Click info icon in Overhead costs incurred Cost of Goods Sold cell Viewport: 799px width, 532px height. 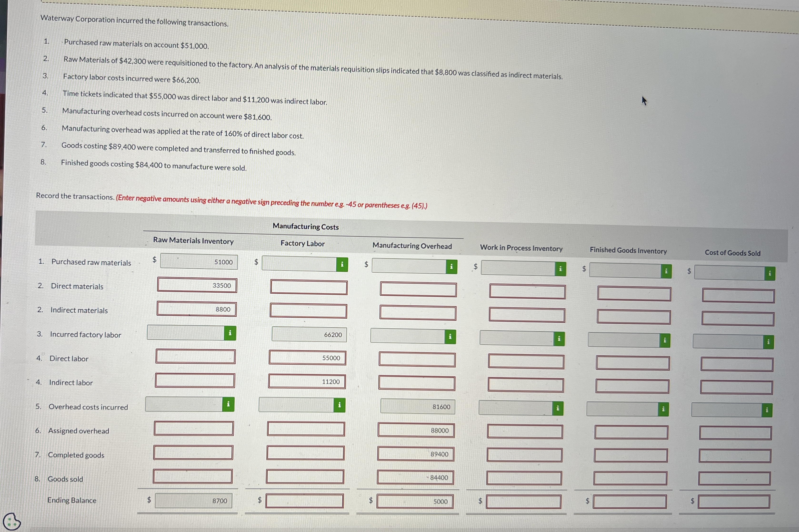(767, 410)
